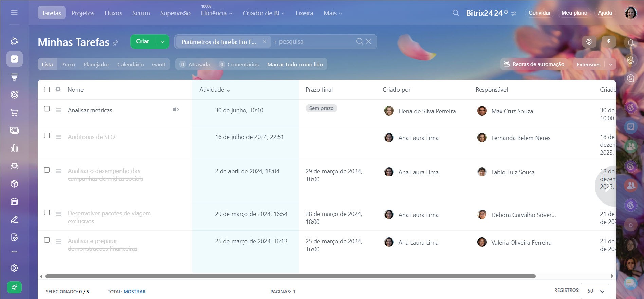Open the robot automation sidebar icon
Image resolution: width=644 pixels, height=299 pixels.
click(x=14, y=166)
